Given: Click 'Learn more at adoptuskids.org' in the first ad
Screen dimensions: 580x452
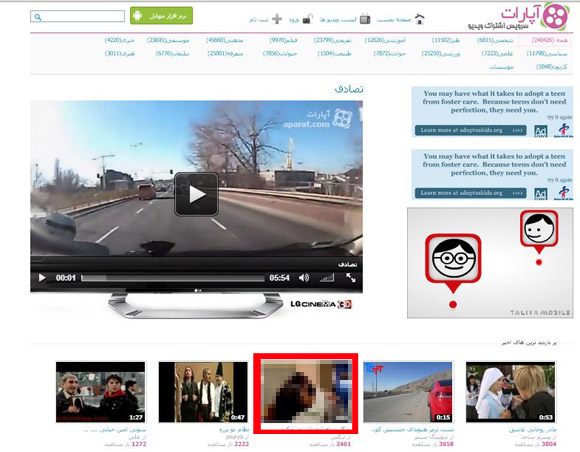Looking at the screenshot, I should coord(471,130).
